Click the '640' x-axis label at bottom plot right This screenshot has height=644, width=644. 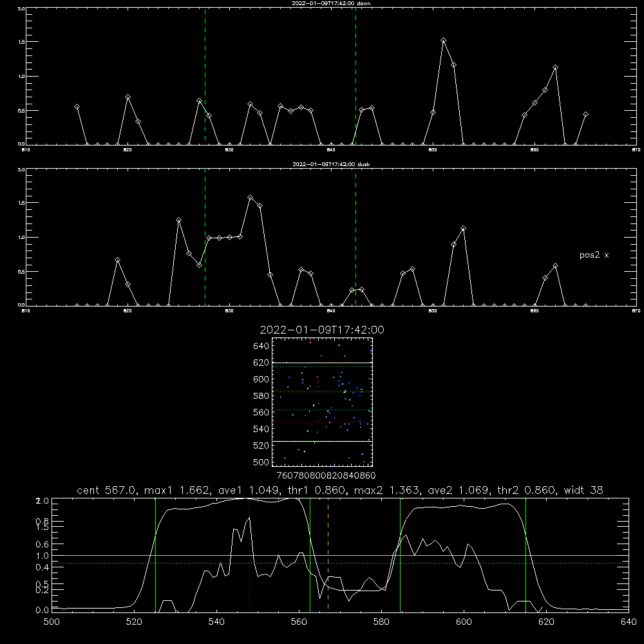point(629,622)
